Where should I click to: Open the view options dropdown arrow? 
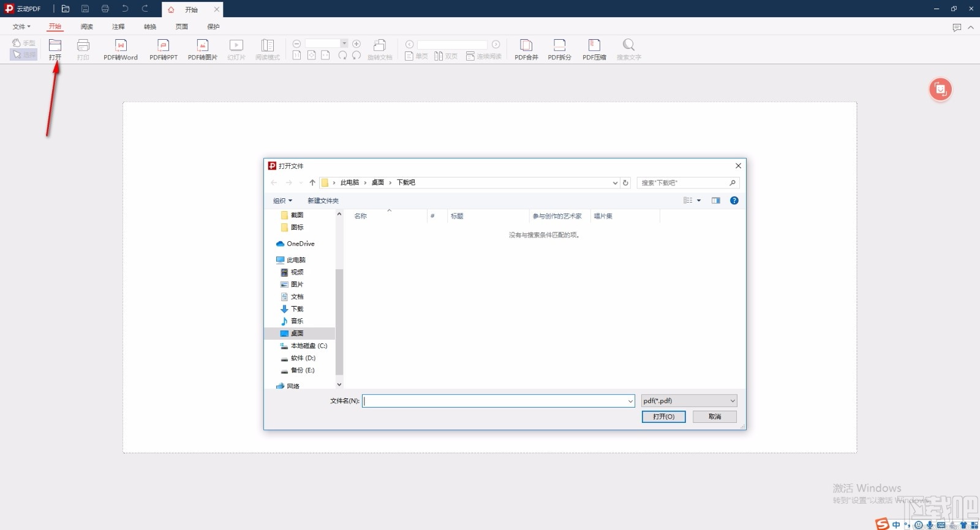coord(699,201)
